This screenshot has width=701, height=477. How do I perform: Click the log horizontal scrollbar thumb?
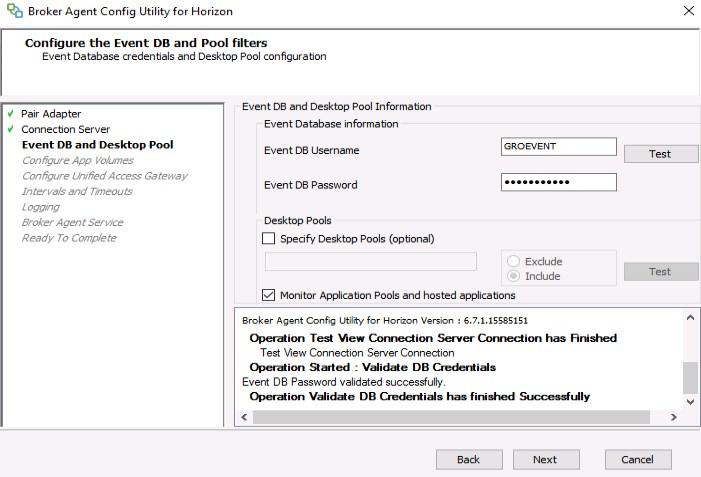pyautogui.click(x=451, y=417)
